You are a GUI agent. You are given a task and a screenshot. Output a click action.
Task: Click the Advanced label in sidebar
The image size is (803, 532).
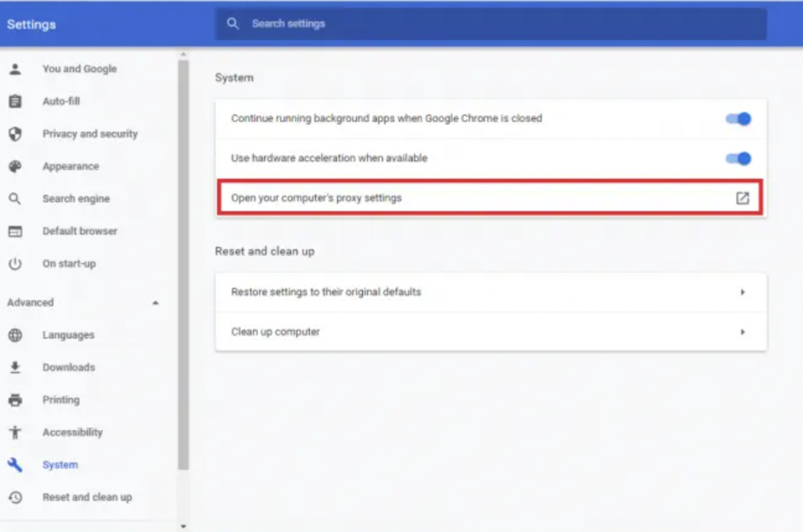pos(31,302)
